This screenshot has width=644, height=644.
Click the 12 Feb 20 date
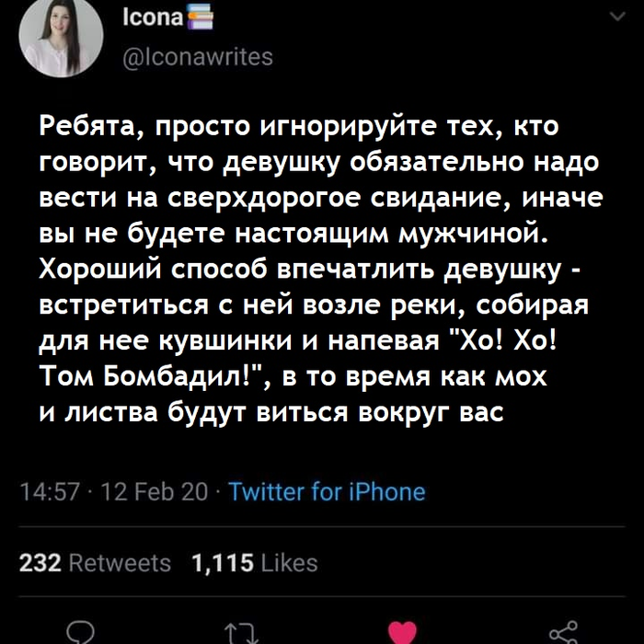pos(144,491)
